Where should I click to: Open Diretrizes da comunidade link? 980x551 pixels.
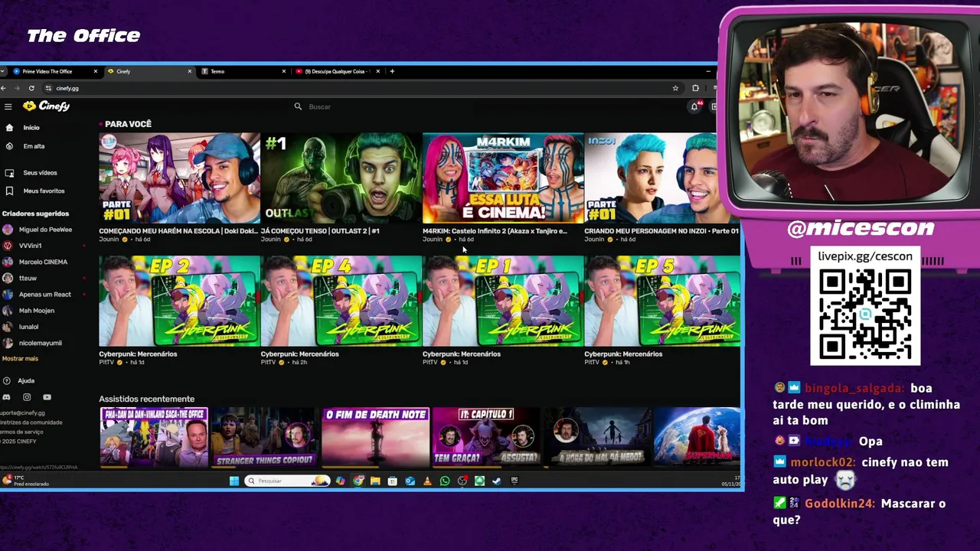point(31,422)
